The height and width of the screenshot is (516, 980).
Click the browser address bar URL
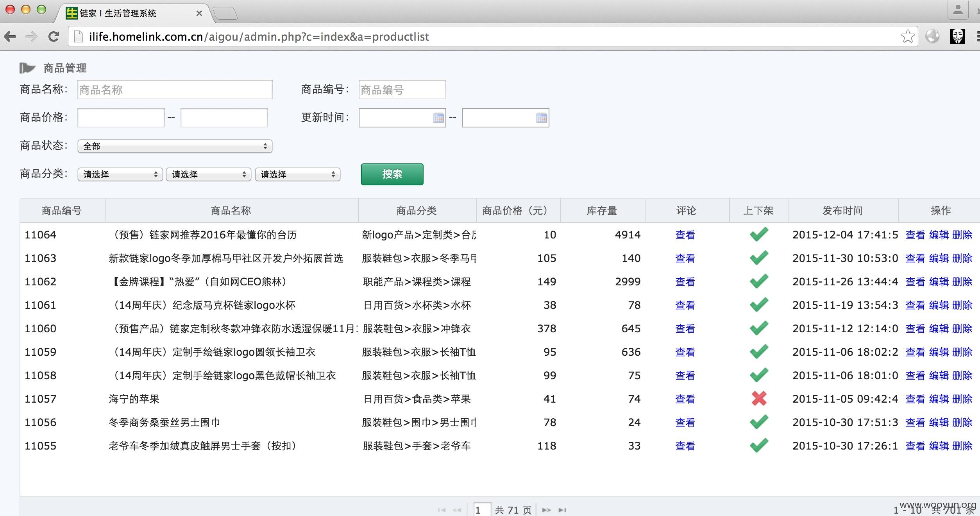(259, 37)
